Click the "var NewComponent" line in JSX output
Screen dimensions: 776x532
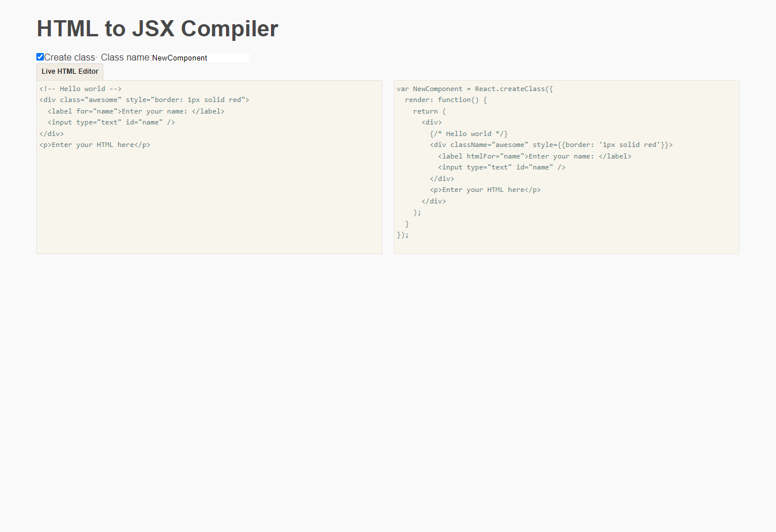pyautogui.click(x=474, y=89)
